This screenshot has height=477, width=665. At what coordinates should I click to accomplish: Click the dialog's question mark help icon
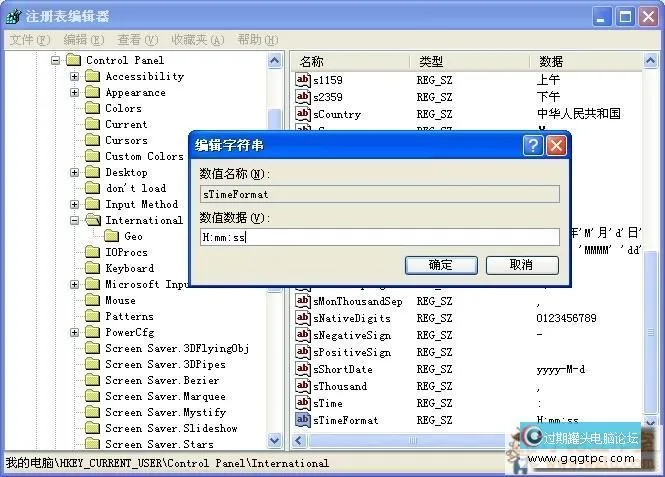point(533,146)
